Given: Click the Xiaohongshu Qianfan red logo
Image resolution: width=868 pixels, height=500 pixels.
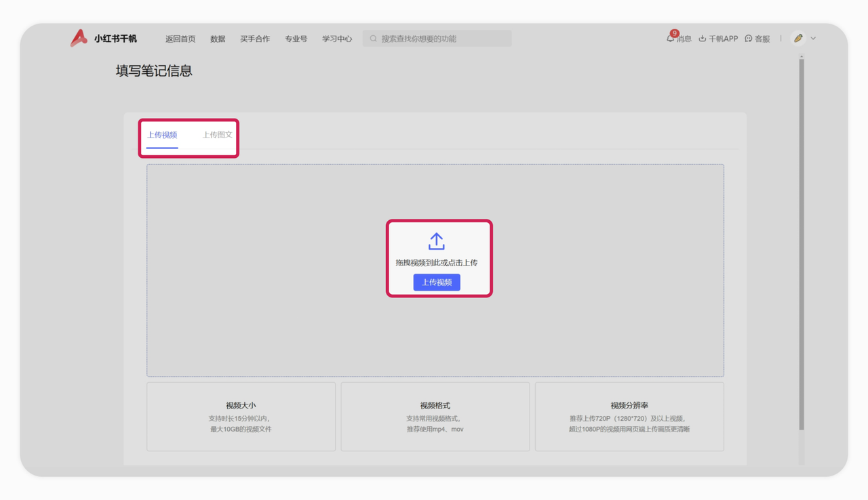Looking at the screenshot, I should pos(79,38).
